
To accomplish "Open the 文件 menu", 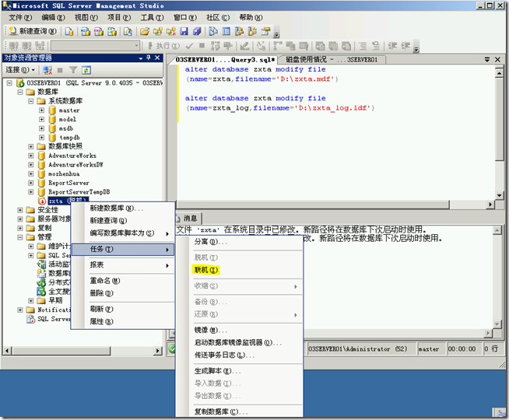I will (20, 17).
